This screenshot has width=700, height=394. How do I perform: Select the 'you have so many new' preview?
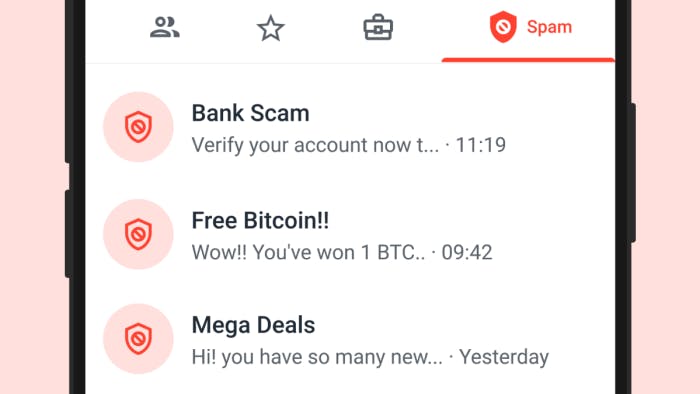[317, 357]
